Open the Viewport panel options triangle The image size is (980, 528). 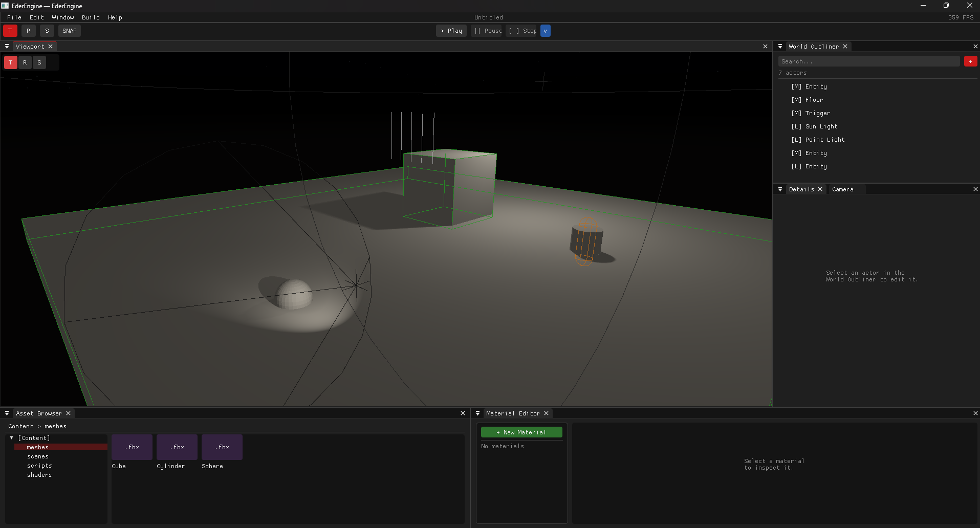pyautogui.click(x=7, y=47)
